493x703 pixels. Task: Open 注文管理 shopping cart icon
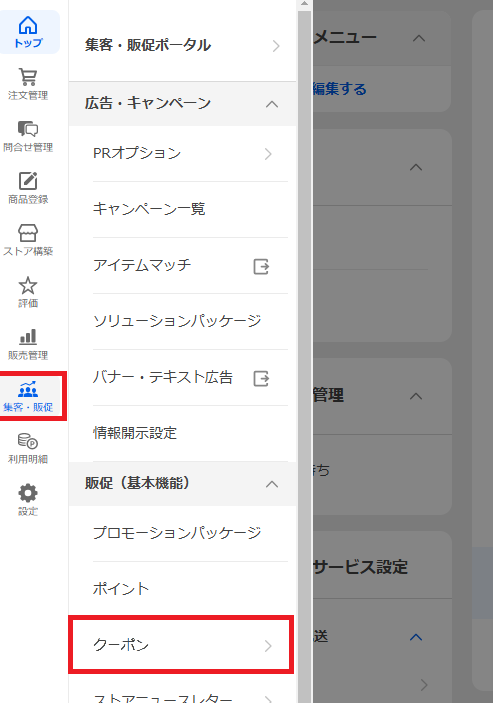[28, 77]
